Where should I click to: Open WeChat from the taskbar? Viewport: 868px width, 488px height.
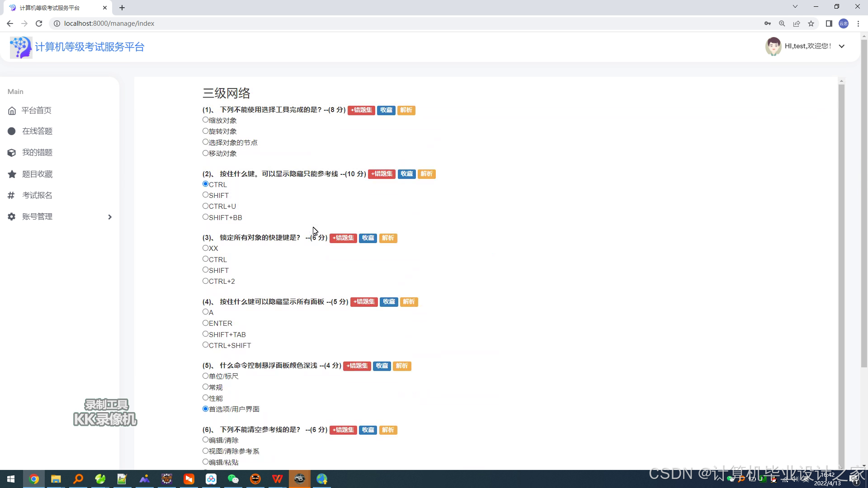click(x=233, y=479)
